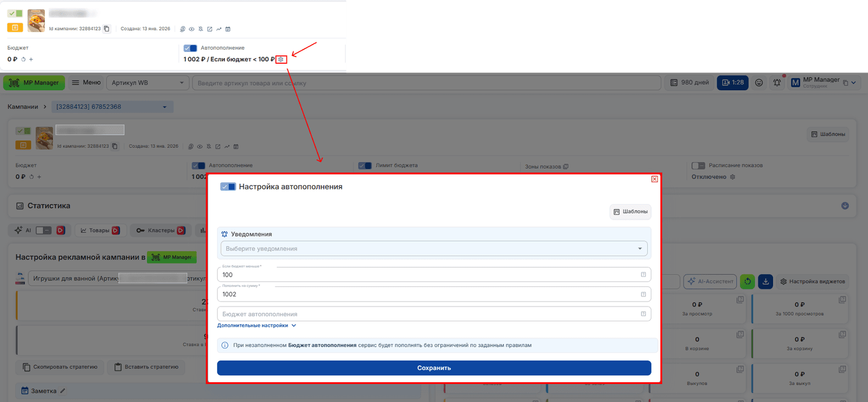The image size is (868, 402).
Task: Copy the За просмотр widget value
Action: (740, 299)
